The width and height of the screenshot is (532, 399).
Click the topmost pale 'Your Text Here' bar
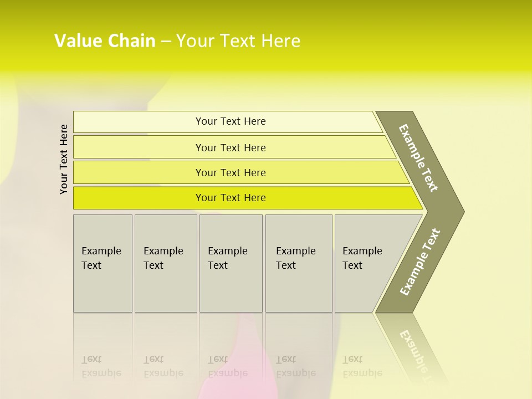click(x=228, y=122)
